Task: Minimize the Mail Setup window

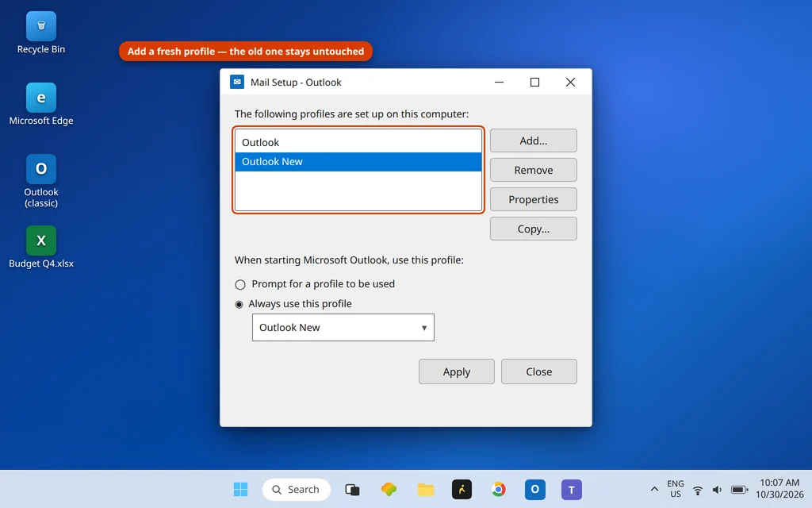Action: coord(500,82)
